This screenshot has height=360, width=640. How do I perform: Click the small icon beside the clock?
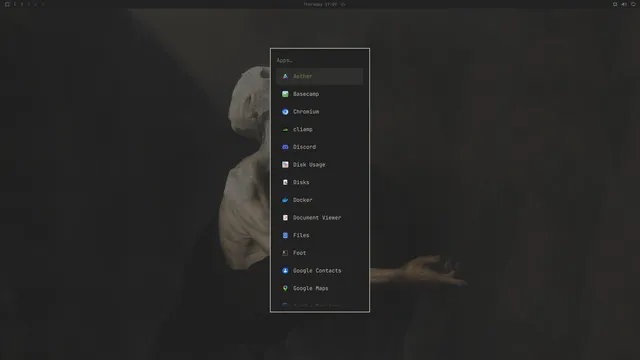[x=343, y=4]
